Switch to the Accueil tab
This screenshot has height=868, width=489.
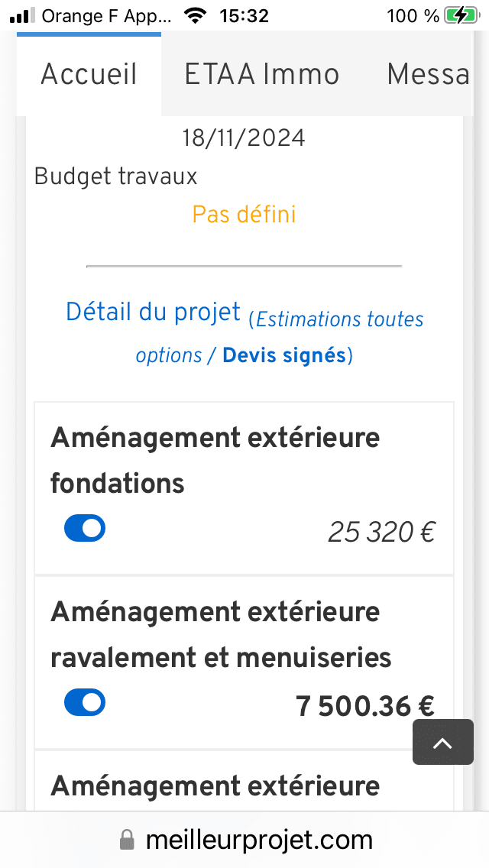(89, 74)
